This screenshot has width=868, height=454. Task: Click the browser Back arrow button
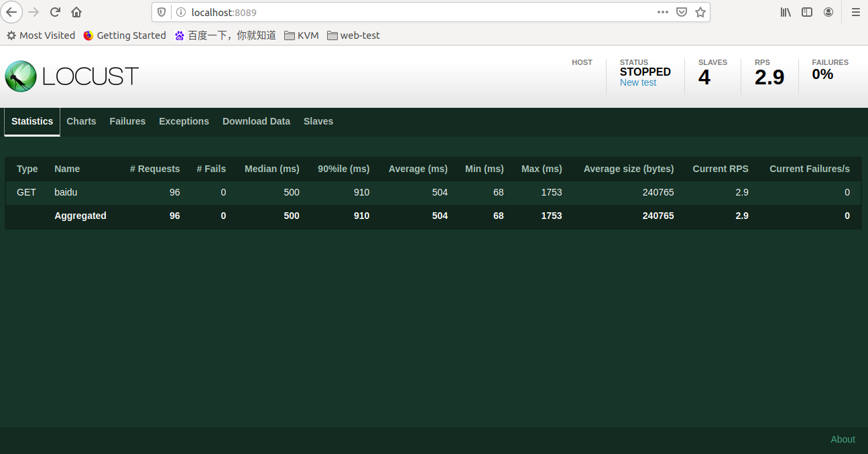pyautogui.click(x=11, y=12)
